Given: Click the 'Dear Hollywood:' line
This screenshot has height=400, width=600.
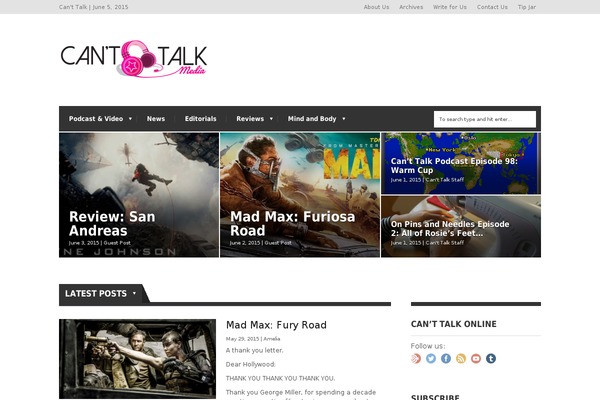Looking at the screenshot, I should (251, 364).
